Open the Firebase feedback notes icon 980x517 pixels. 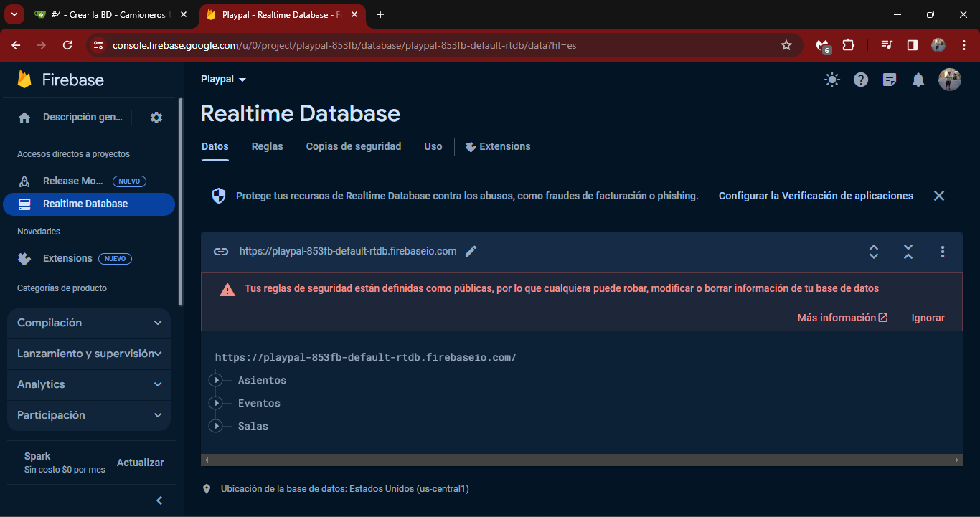pyautogui.click(x=890, y=80)
